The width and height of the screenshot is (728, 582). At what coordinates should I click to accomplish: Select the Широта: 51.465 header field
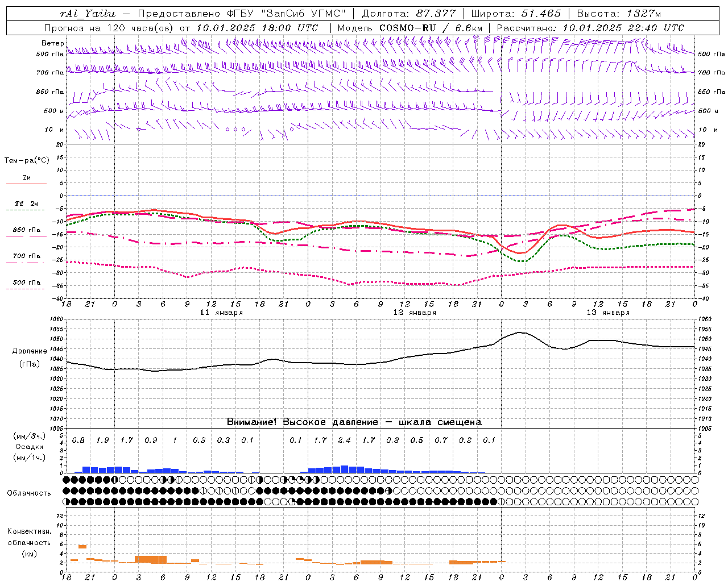coord(516,14)
